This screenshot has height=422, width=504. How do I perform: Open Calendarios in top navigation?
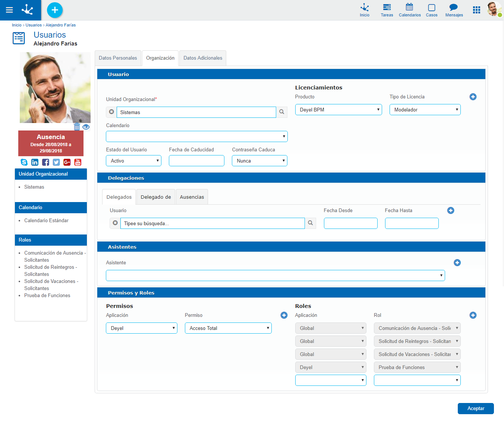pyautogui.click(x=410, y=10)
